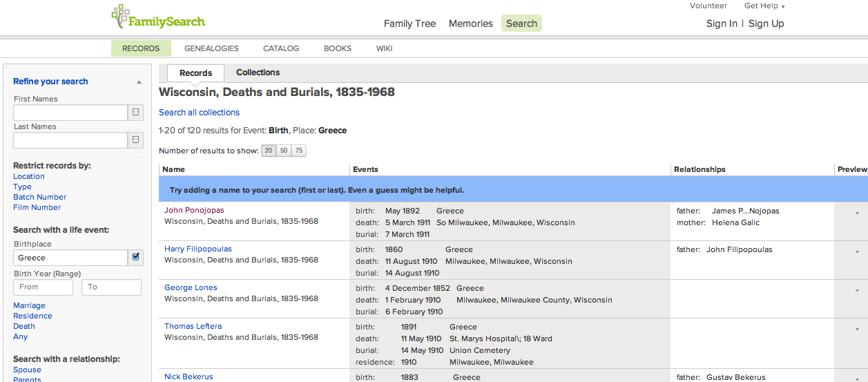Image resolution: width=868 pixels, height=382 pixels.
Task: Open Harry Filipopoulas record
Action: coord(198,249)
